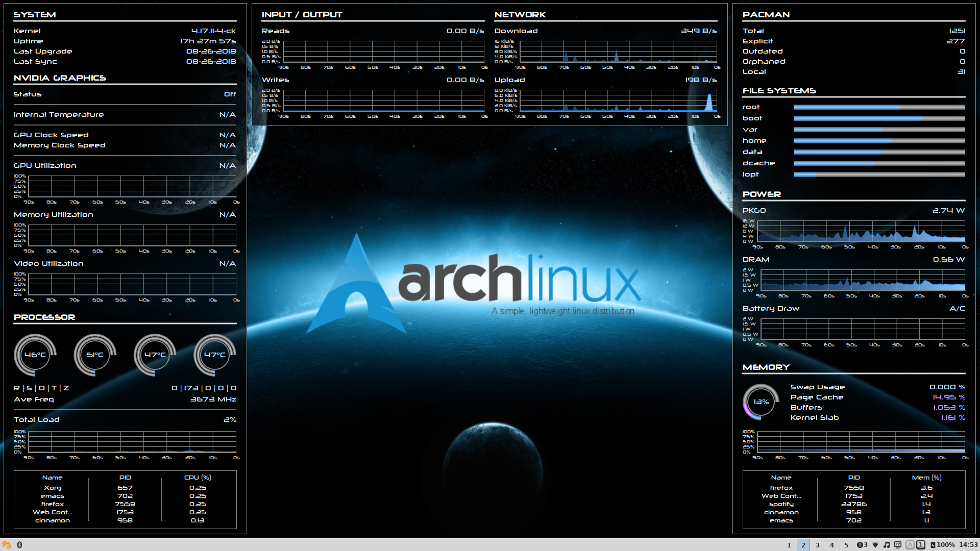Image resolution: width=980 pixels, height=551 pixels.
Task: Toggle NVIDIA Graphics off status
Action: click(x=229, y=94)
